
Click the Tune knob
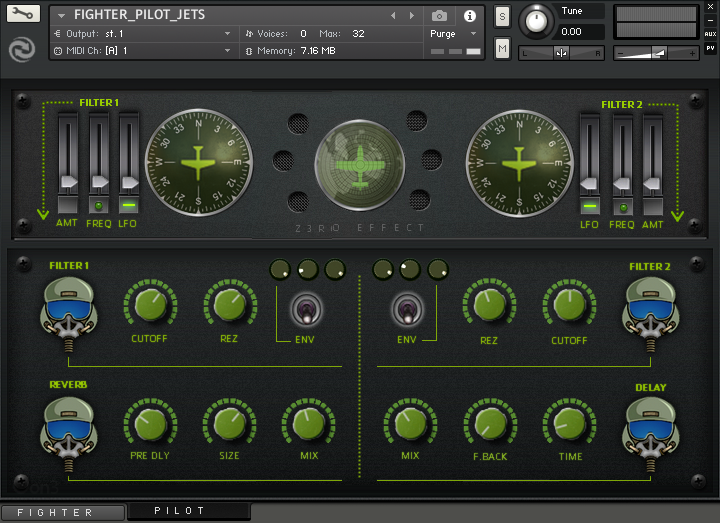[536, 22]
